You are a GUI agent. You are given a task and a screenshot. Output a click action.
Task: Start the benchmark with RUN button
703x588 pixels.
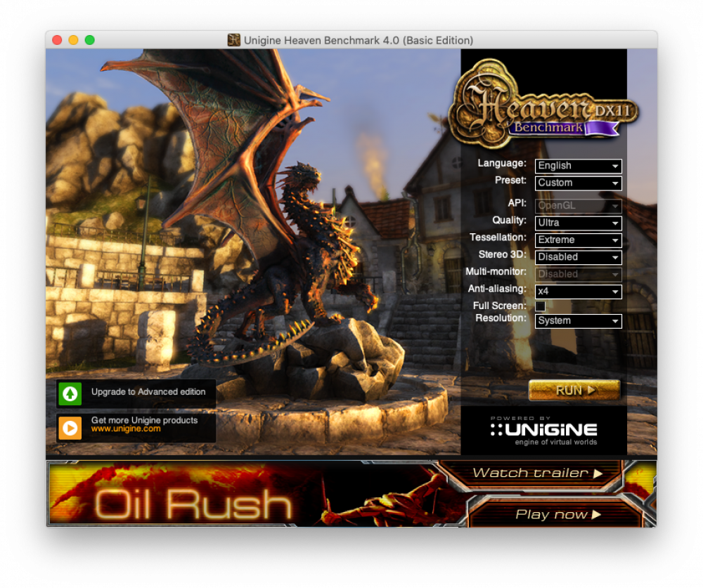click(x=575, y=391)
